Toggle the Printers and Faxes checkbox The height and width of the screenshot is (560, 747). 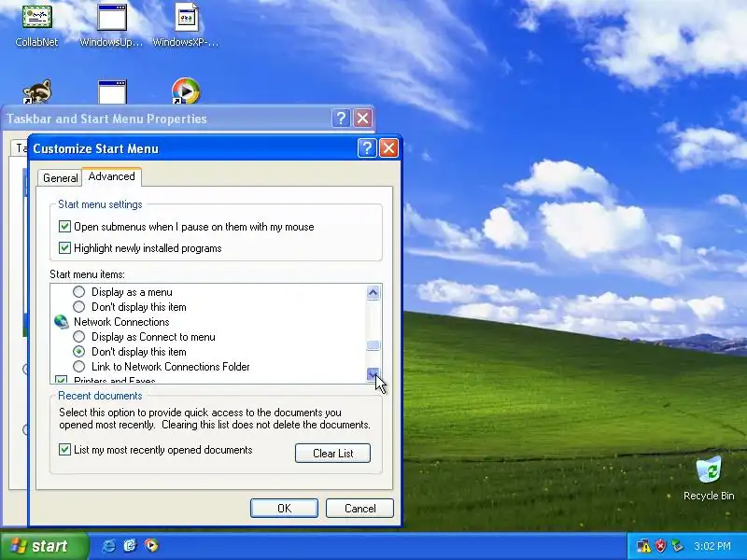pyautogui.click(x=61, y=380)
